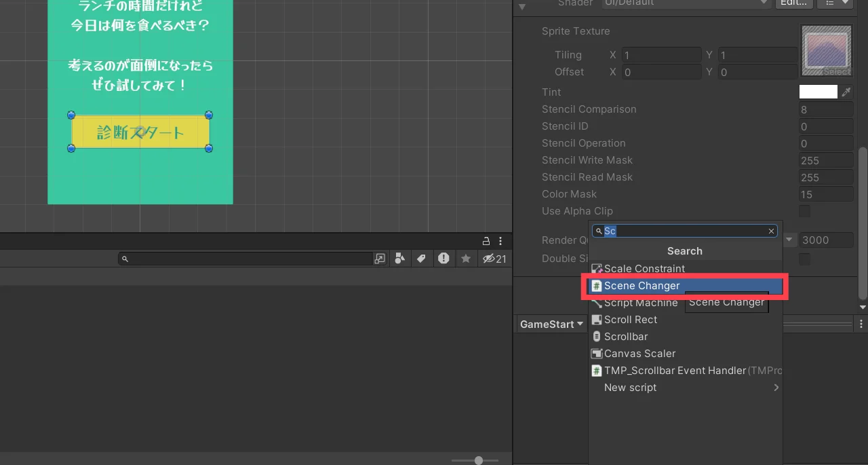Select the Sprite Texture thumbnail
The image size is (868, 465).
(x=827, y=51)
